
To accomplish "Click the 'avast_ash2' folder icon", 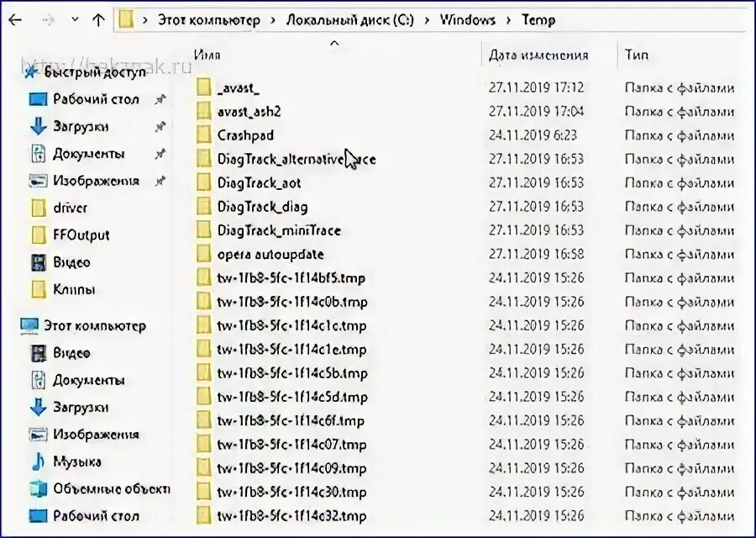I will (204, 112).
